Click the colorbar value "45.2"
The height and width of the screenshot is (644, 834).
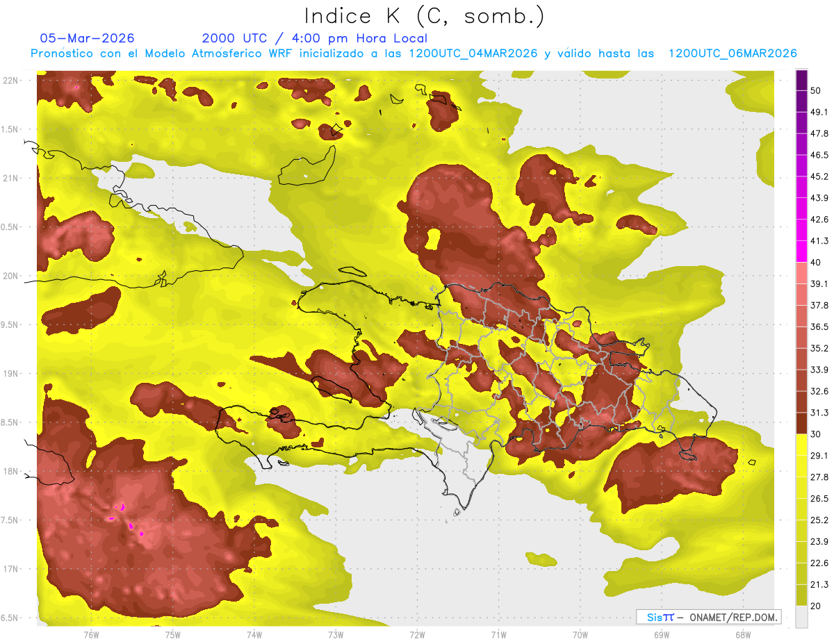820,176
